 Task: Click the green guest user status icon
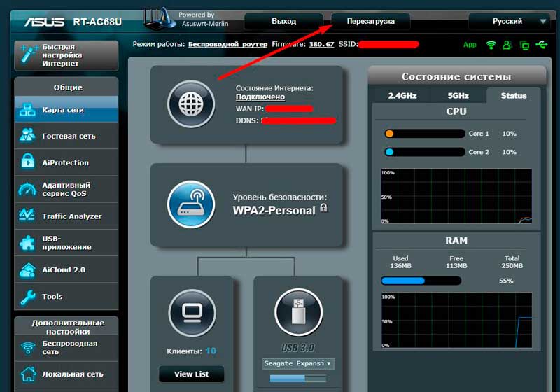tap(507, 45)
